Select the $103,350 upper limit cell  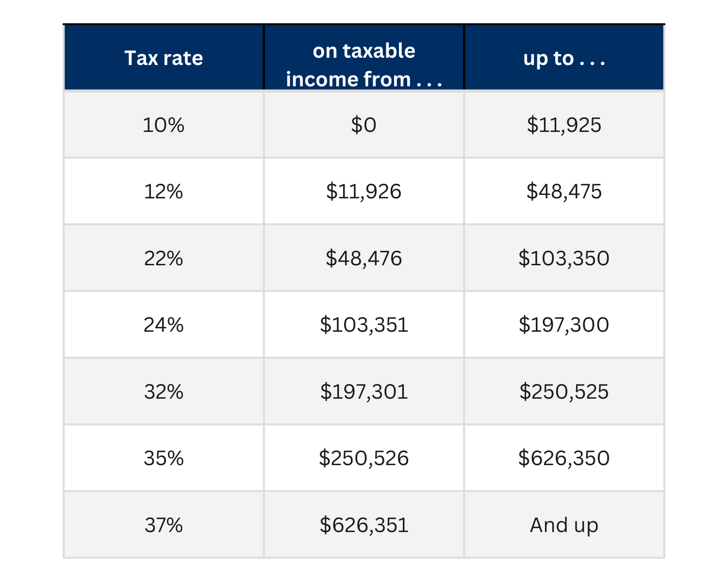click(x=564, y=258)
